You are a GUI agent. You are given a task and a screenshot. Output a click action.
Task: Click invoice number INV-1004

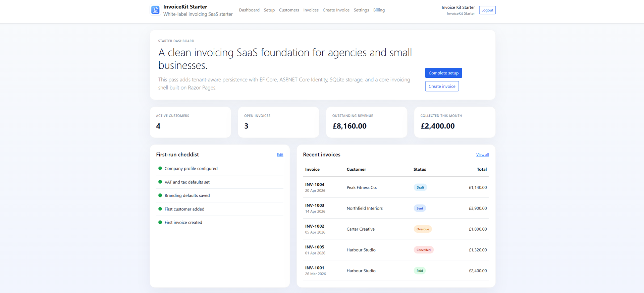click(315, 184)
